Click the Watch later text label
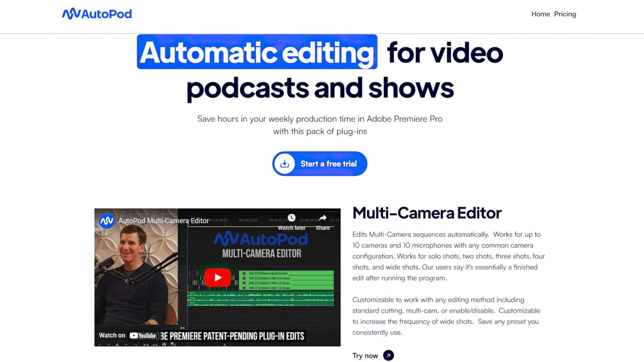The width and height of the screenshot is (644, 362). pyautogui.click(x=291, y=228)
